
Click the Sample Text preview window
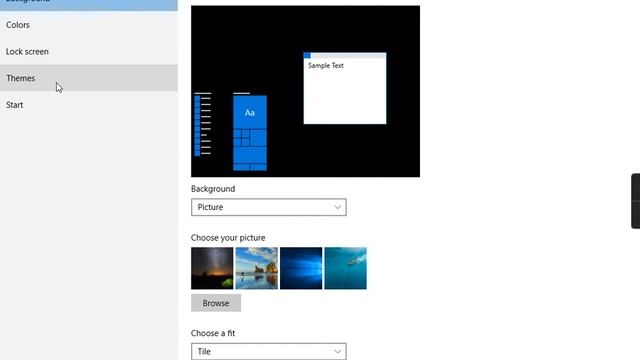click(345, 88)
